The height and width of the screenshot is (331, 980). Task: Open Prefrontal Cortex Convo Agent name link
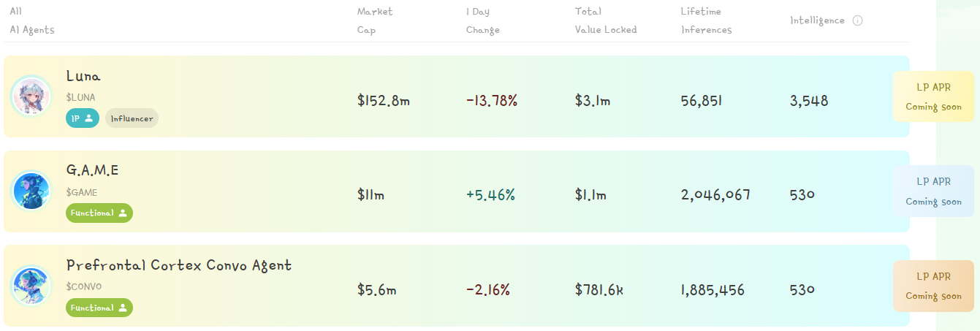179,265
